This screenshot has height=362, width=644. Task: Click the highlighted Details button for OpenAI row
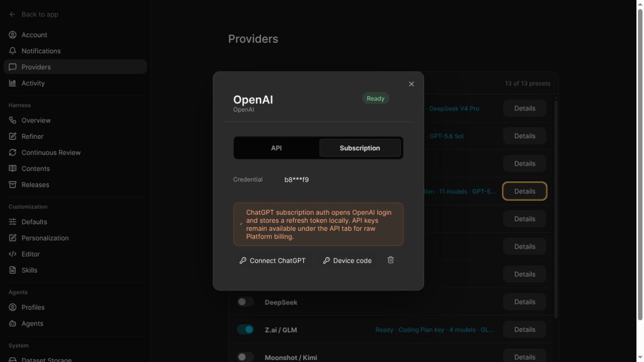coord(524,191)
